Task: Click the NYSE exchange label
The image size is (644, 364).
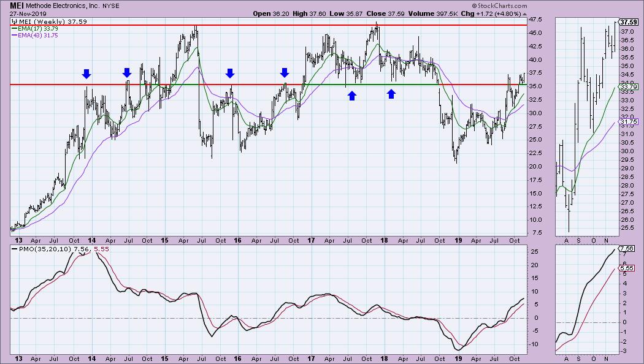Action: click(x=111, y=6)
